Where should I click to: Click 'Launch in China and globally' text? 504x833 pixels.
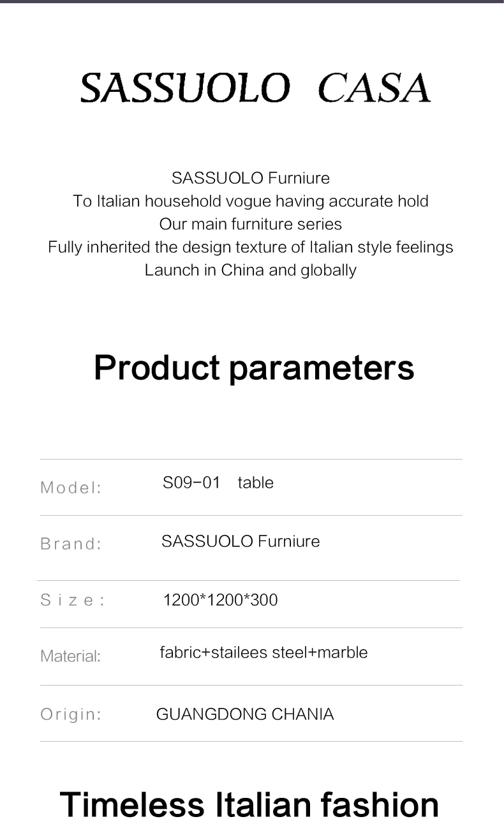click(x=251, y=270)
